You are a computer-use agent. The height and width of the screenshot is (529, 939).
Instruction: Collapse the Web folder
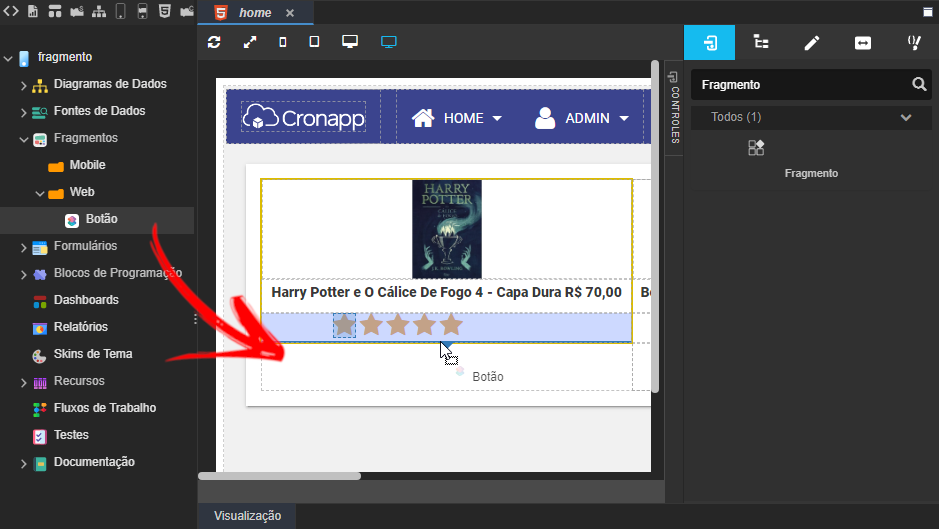pyautogui.click(x=40, y=194)
